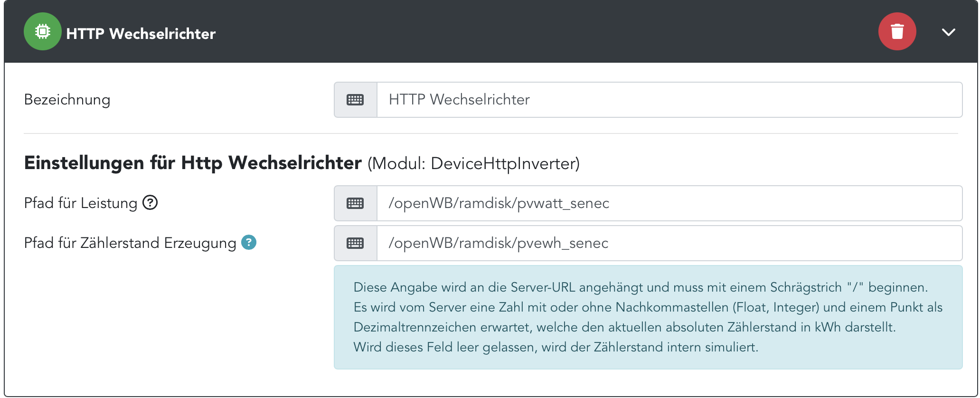Click the info line mentioning Dezimaltrennzeichen
This screenshot has height=398, width=980.
(x=624, y=327)
